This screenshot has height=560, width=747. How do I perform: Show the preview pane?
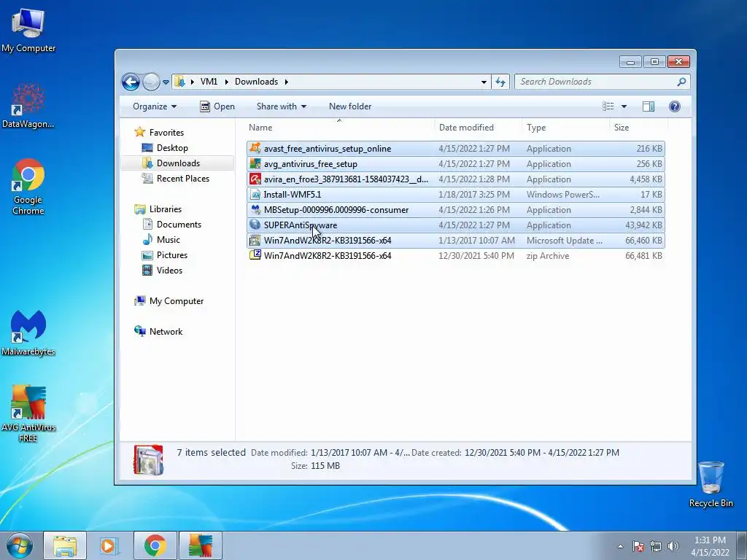click(x=649, y=106)
